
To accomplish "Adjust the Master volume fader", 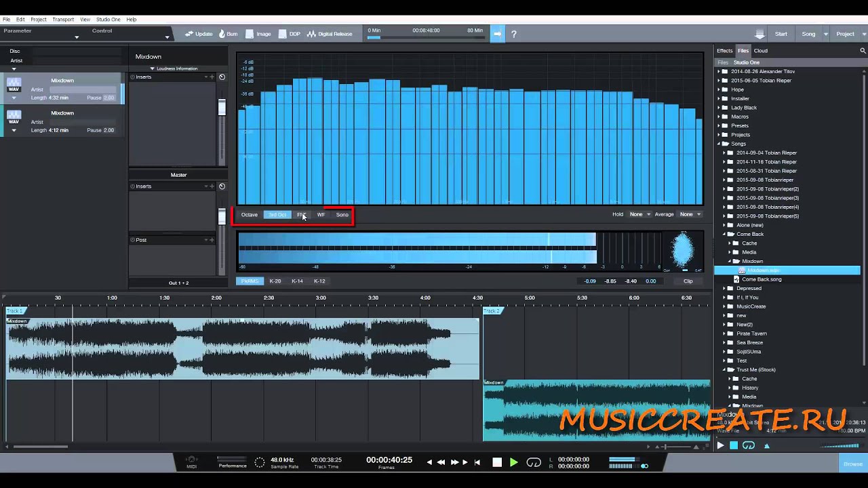I will [x=221, y=217].
